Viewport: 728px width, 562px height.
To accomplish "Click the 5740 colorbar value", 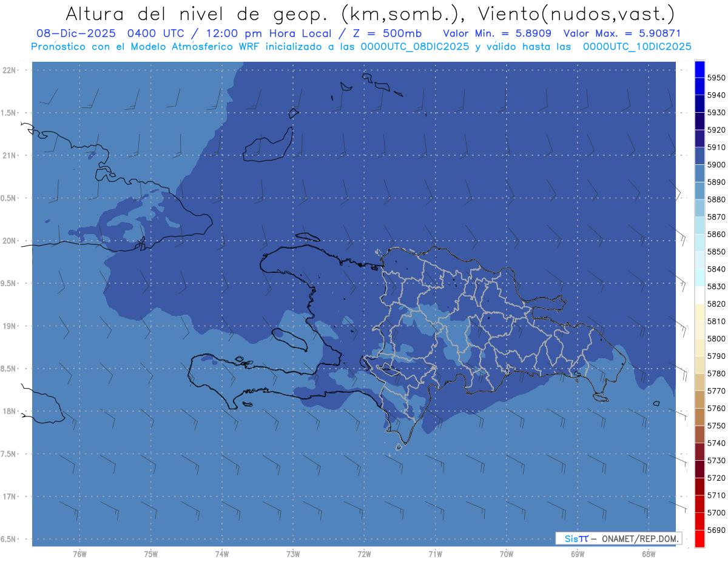I will coord(716,443).
